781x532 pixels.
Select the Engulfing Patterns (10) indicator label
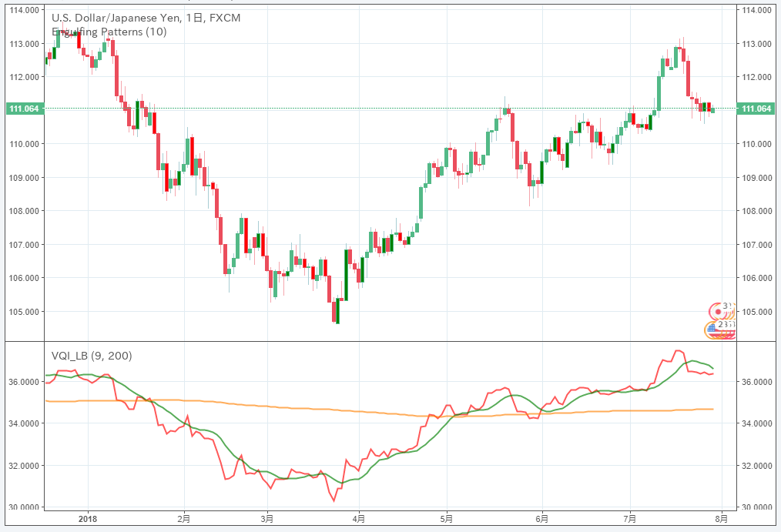(108, 32)
